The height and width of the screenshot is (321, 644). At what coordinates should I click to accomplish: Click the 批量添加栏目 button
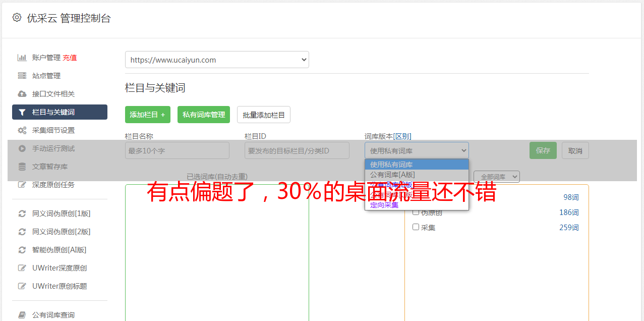[264, 115]
